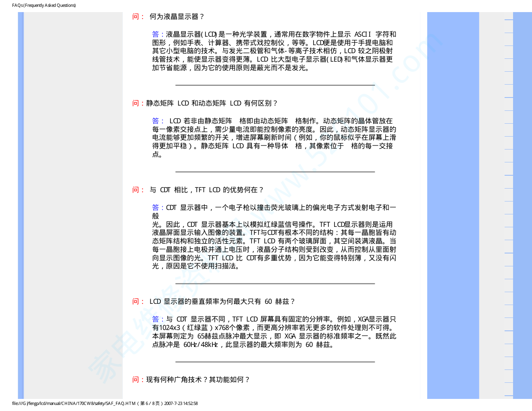This screenshot has height=411, width=532.
Task: Click the divider line above the CDT comparison question
Action: tap(275, 172)
